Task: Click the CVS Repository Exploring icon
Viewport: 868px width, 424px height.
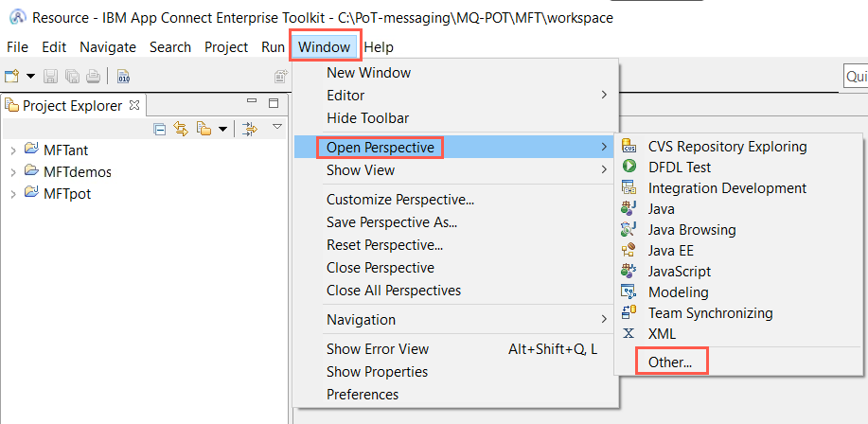Action: pyautogui.click(x=629, y=147)
